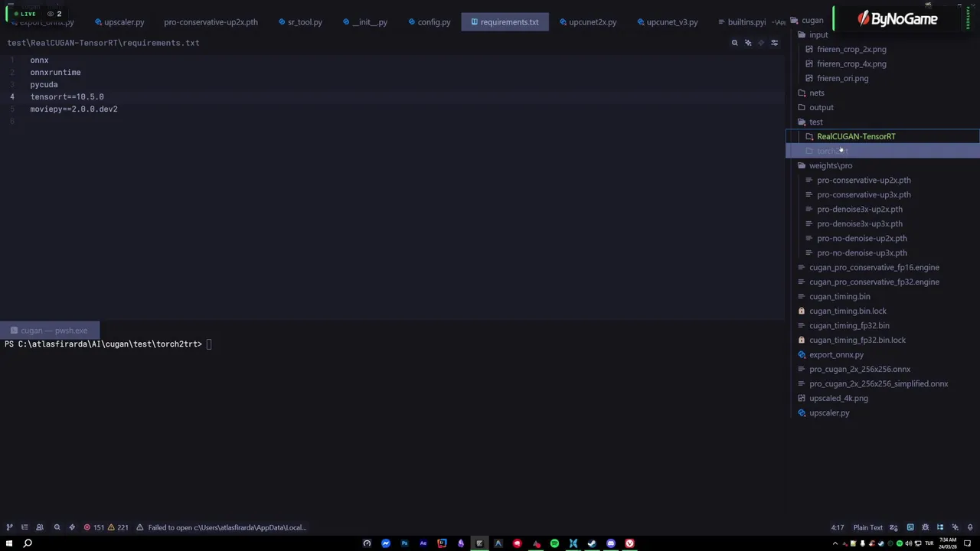The height and width of the screenshot is (551, 980).
Task: Open the outline panel icon in status bar
Action: tap(24, 527)
